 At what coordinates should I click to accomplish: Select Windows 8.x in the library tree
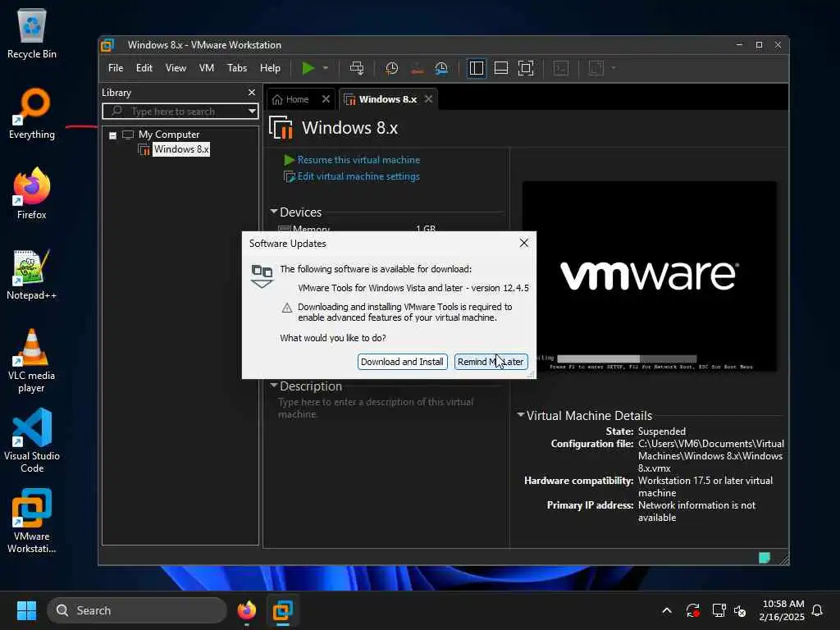pyautogui.click(x=181, y=149)
